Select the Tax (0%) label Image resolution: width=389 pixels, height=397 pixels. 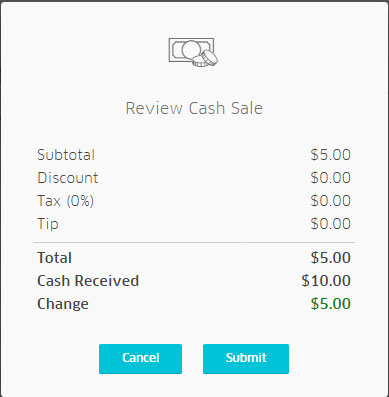pos(65,201)
